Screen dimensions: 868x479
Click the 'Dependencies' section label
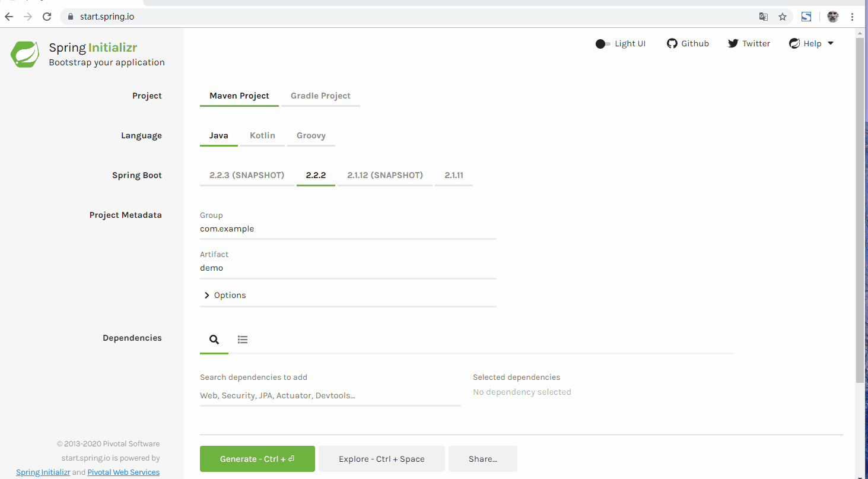coord(132,338)
